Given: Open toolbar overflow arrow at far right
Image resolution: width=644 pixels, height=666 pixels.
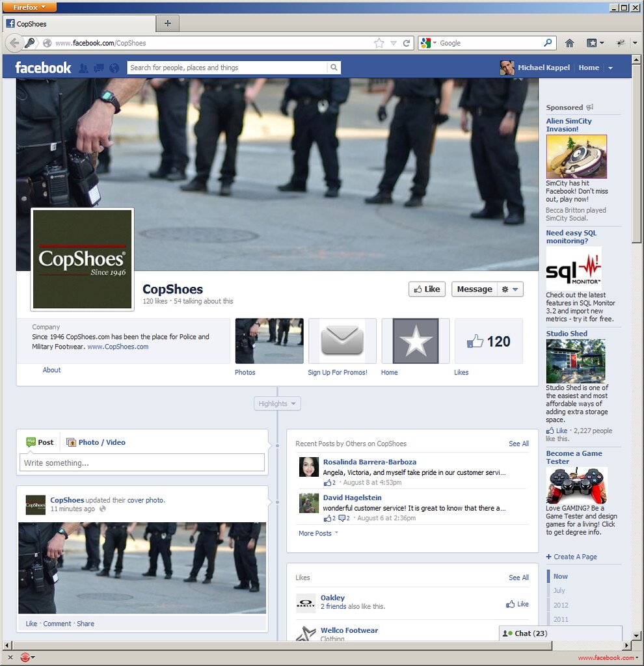Looking at the screenshot, I should pyautogui.click(x=635, y=43).
